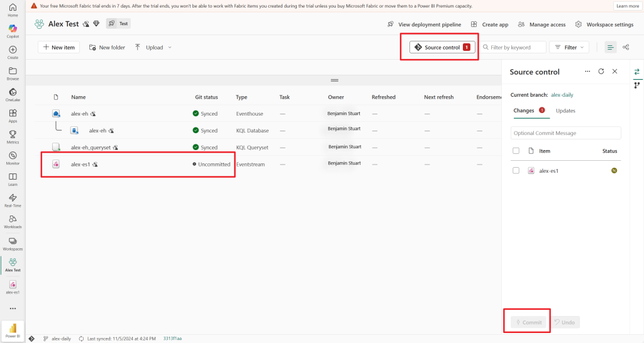This screenshot has width=644, height=343.
Task: Click the Owner column header
Action: pyautogui.click(x=336, y=97)
